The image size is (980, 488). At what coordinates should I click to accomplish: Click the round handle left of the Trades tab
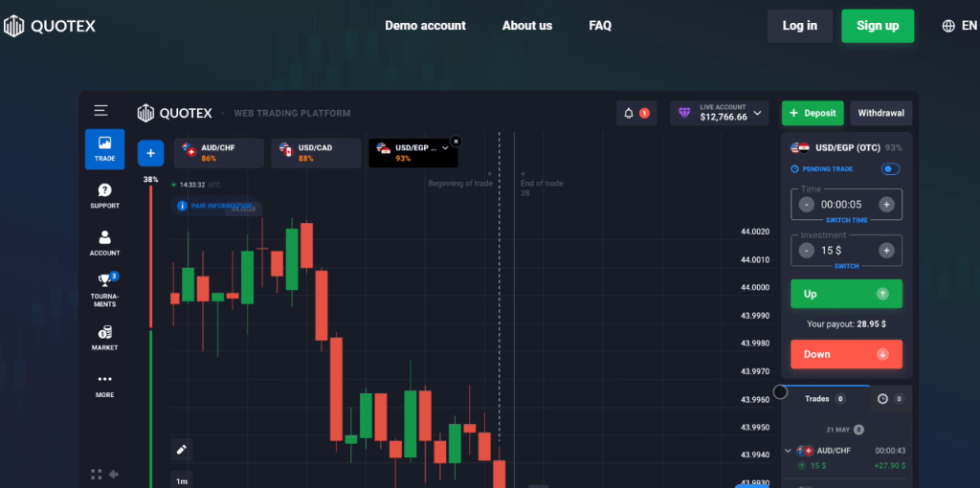780,391
